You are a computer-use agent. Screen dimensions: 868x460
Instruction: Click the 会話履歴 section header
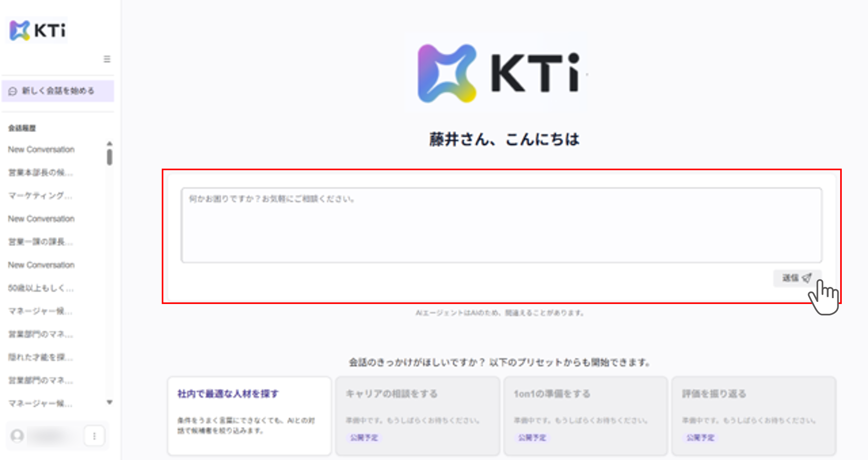22,128
